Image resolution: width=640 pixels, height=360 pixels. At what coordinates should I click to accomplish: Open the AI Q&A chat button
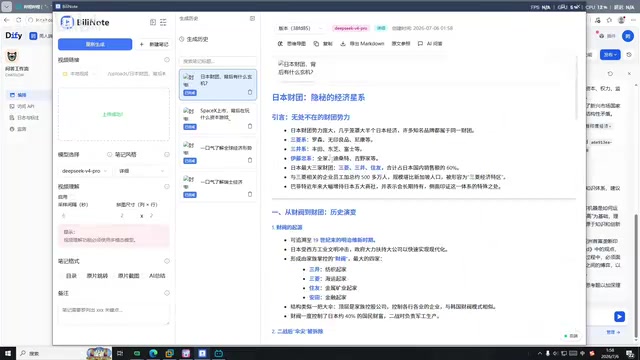coord(430,44)
